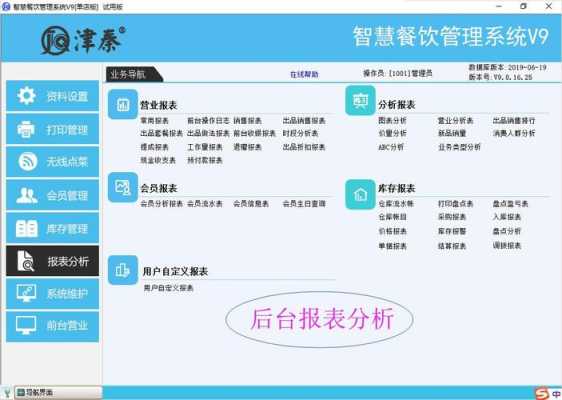Open the 工作量报表 report
This screenshot has height=400, width=562.
click(x=205, y=147)
